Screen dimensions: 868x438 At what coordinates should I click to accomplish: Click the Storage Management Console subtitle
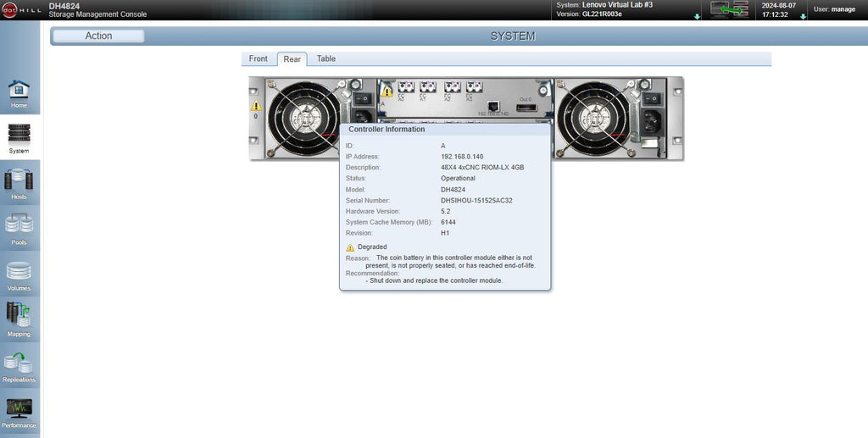97,14
